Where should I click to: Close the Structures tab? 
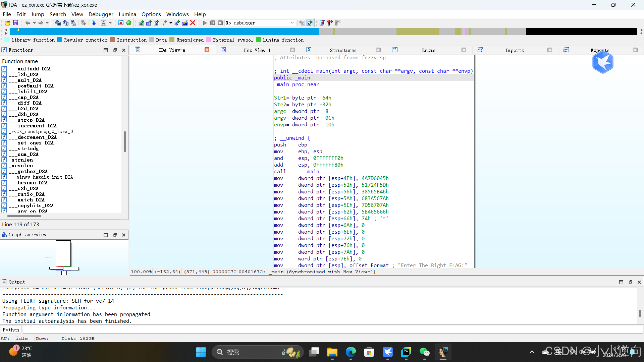click(378, 50)
